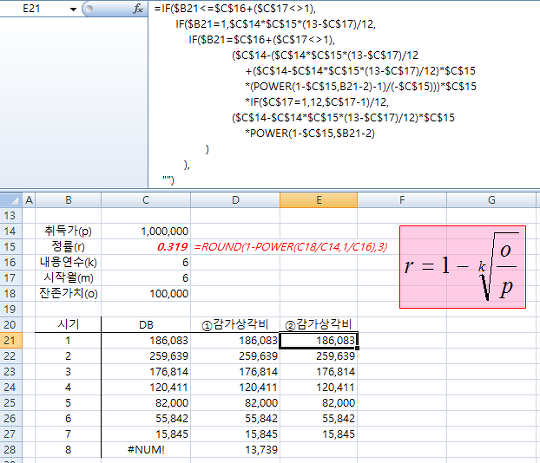Click column D cell with 55,842
The width and height of the screenshot is (540, 463).
coord(235,418)
